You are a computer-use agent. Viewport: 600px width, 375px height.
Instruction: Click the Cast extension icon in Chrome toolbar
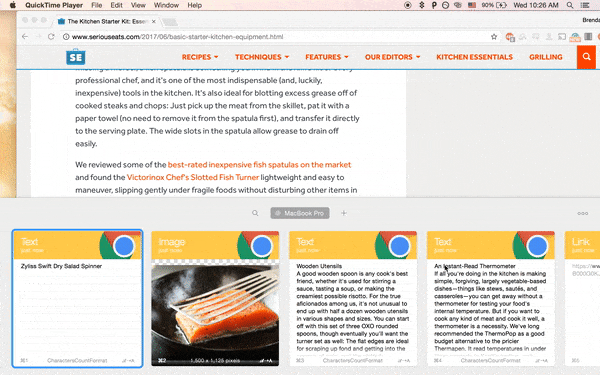(x=562, y=37)
